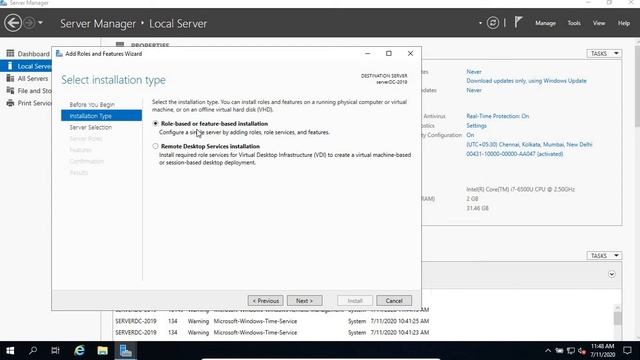Open the network tray icon
Screen dimensions: 640x360
(x=571, y=351)
